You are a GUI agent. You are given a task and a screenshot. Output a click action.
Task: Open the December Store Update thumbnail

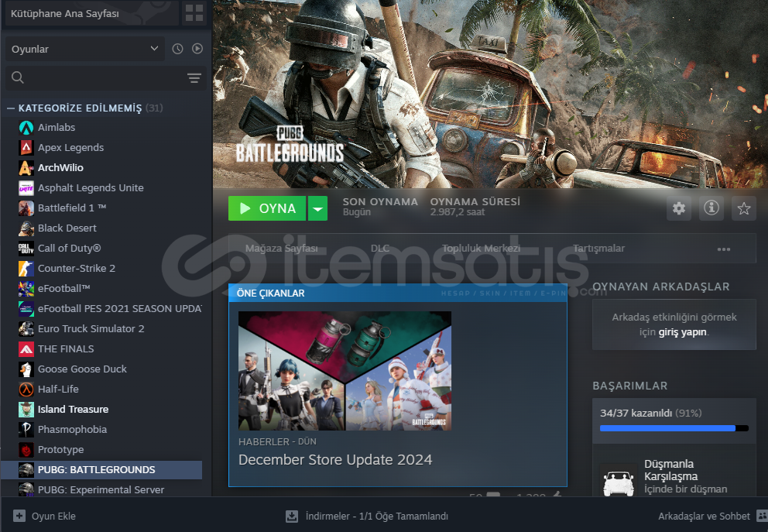pos(345,371)
